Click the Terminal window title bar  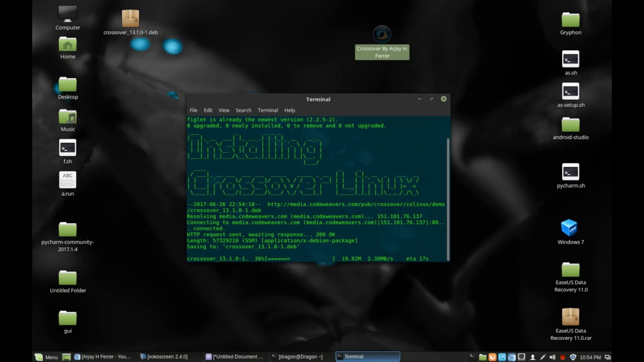click(x=318, y=99)
